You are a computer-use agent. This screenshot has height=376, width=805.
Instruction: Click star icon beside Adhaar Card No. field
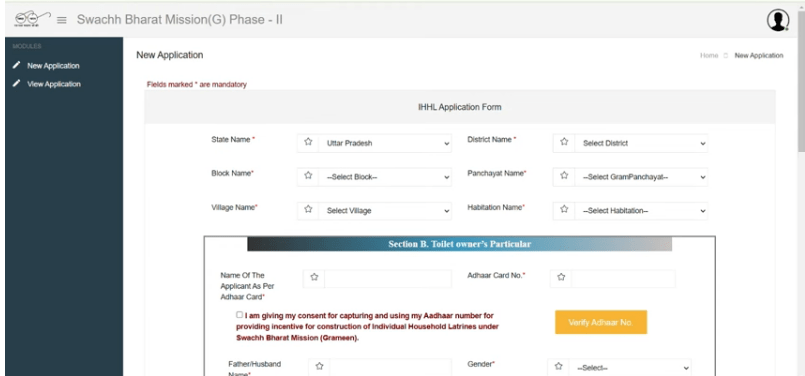click(561, 277)
